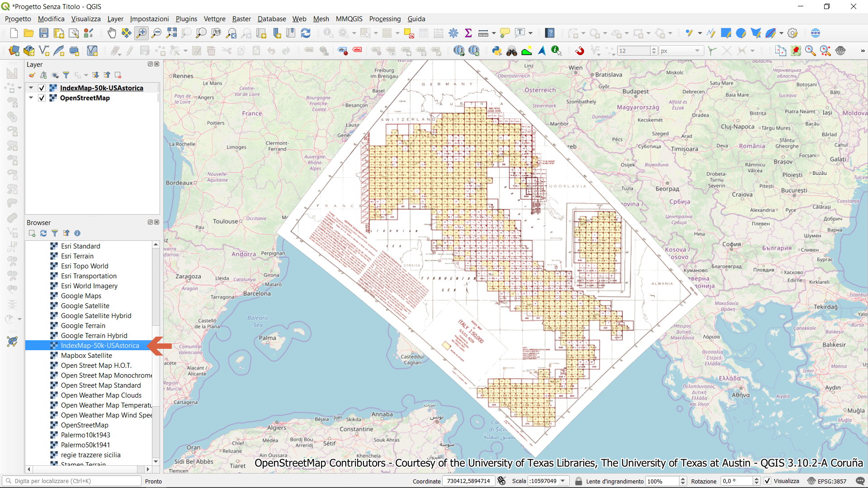The width and height of the screenshot is (868, 488).
Task: Open the Help contents book icon
Action: coord(550,33)
